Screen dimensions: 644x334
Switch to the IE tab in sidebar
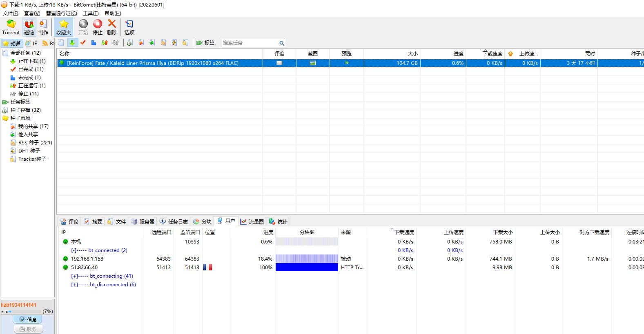pyautogui.click(x=31, y=43)
